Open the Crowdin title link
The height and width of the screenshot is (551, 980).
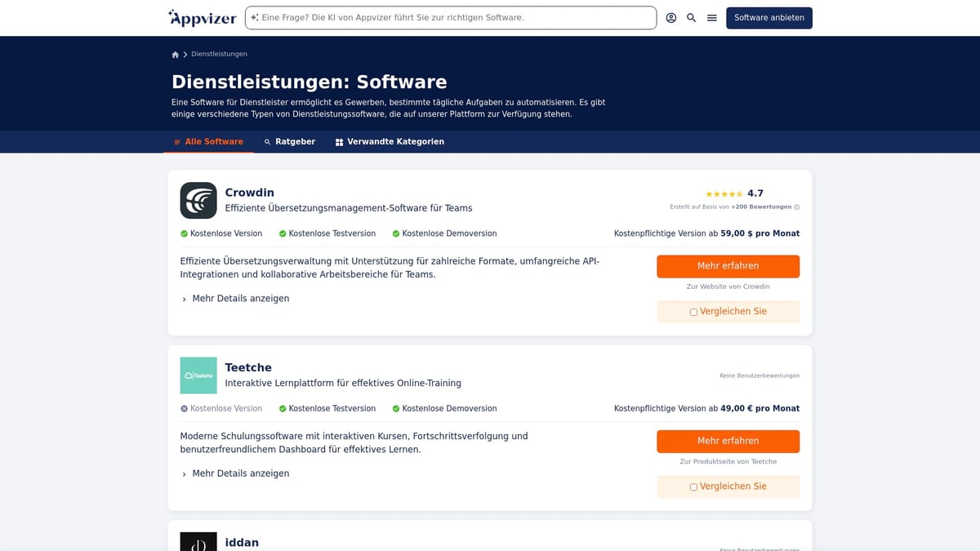tap(250, 193)
